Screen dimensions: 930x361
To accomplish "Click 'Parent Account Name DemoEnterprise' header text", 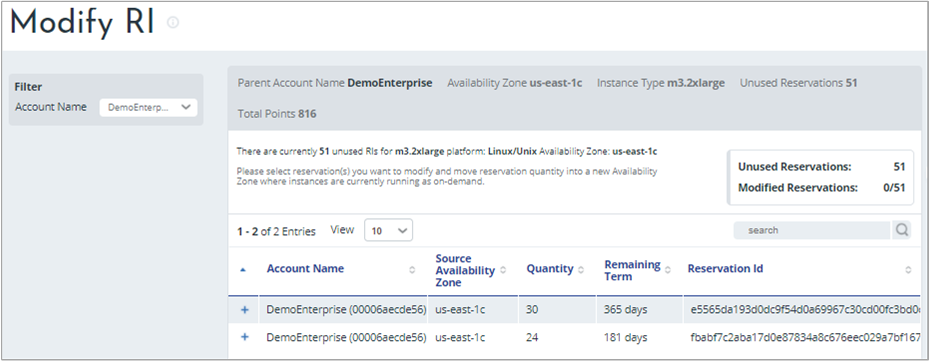I will (x=335, y=83).
